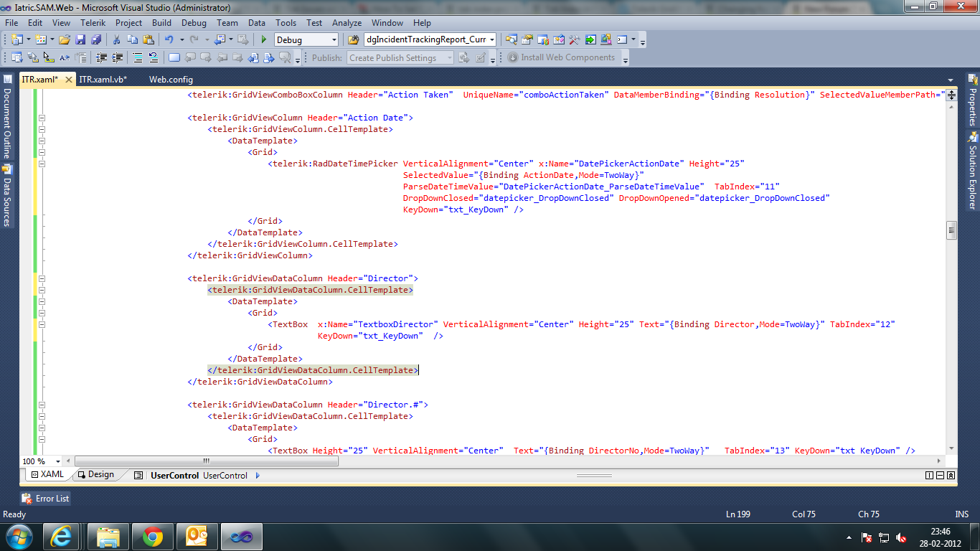Open the dgIncidentTrackingReport find combo box
The width and height of the screenshot is (980, 551).
(x=430, y=40)
